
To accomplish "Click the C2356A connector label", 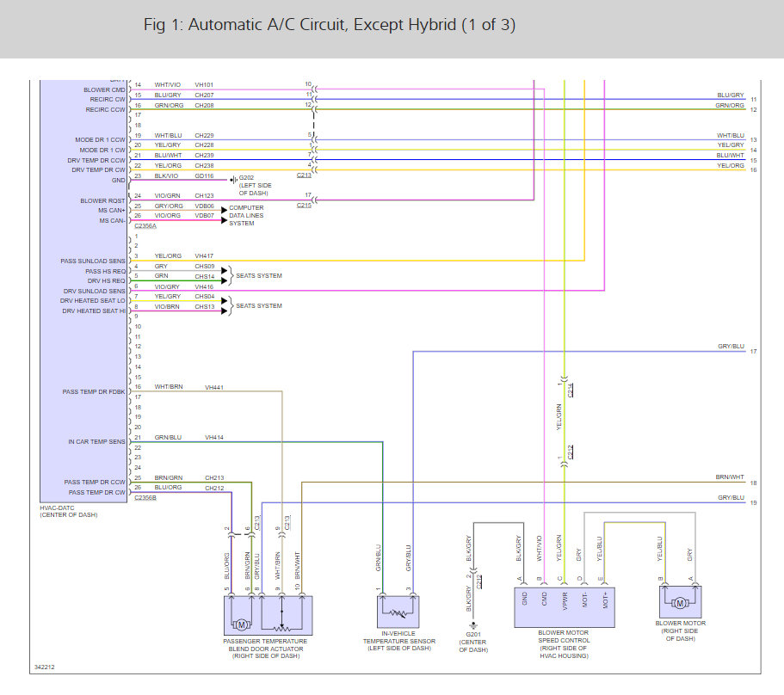I will (145, 226).
